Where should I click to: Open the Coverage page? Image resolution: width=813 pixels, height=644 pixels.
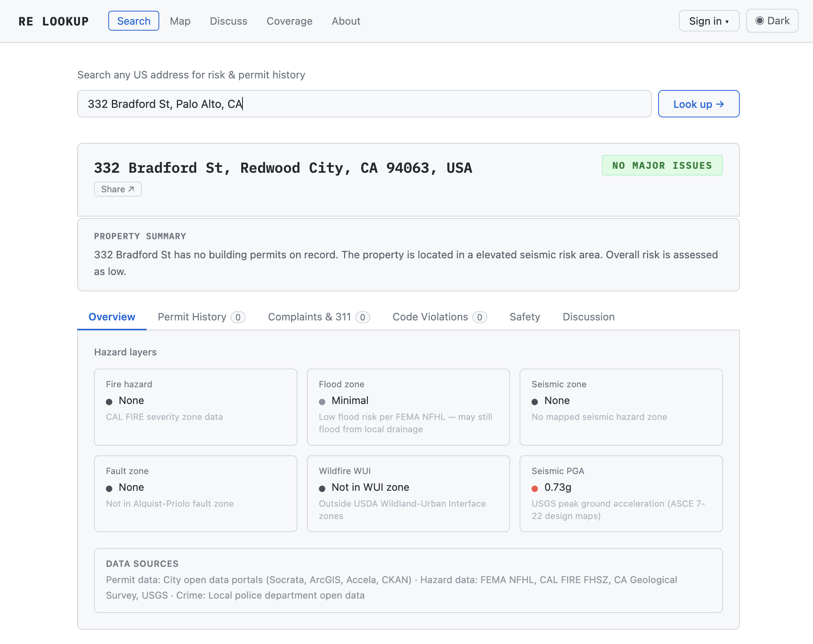[x=289, y=21]
